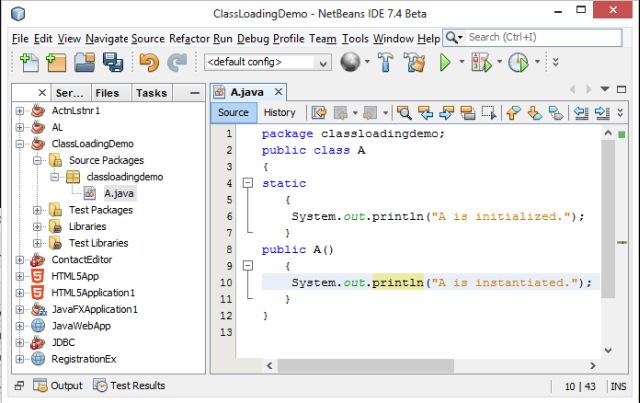Click the Find Selection magnifier icon
Viewport: 640px width, 403px height.
(404, 113)
